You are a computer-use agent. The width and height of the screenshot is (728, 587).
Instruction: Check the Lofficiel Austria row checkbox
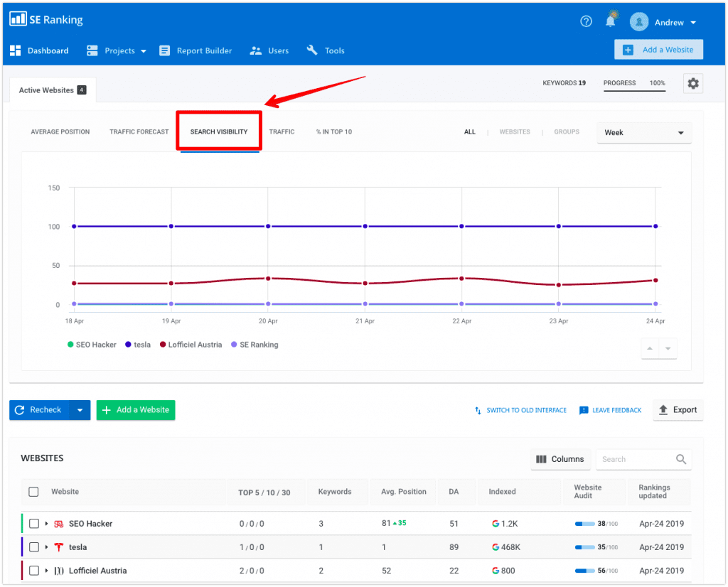coord(34,571)
